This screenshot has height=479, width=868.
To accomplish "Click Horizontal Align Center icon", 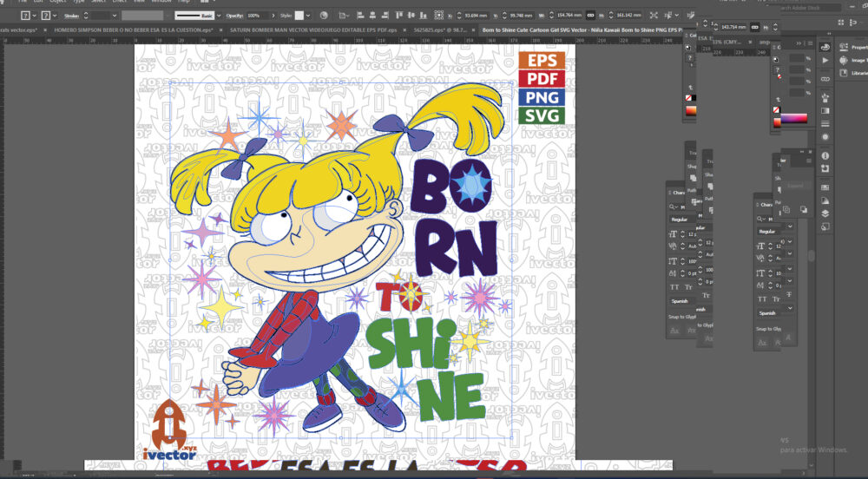I will [x=372, y=16].
